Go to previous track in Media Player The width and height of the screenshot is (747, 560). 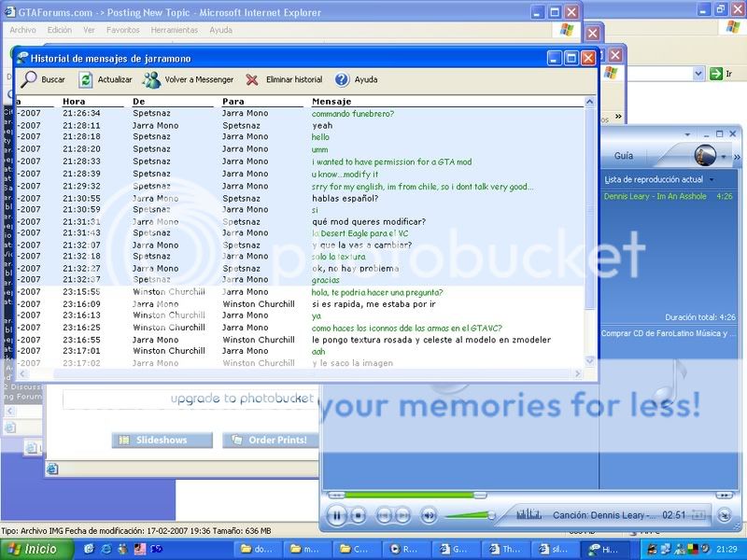point(383,514)
